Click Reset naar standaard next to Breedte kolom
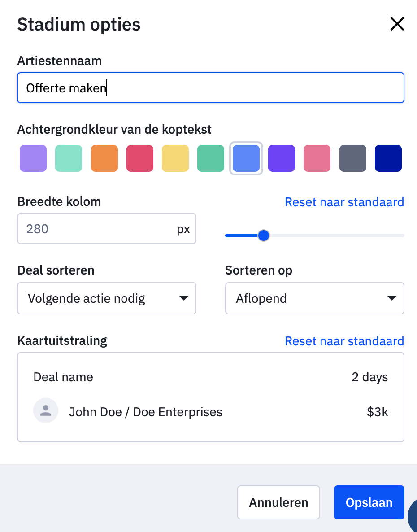The image size is (417, 532). click(344, 202)
